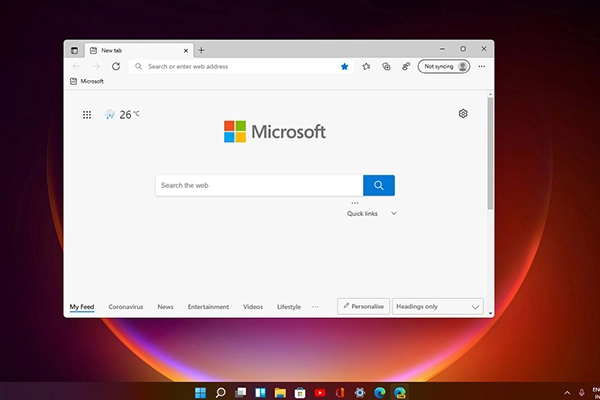Open the Collections icon
This screenshot has height=400, width=600.
pos(386,67)
